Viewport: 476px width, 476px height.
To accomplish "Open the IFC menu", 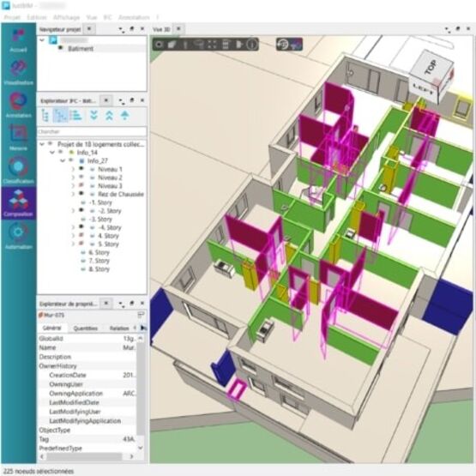I will click(x=107, y=17).
